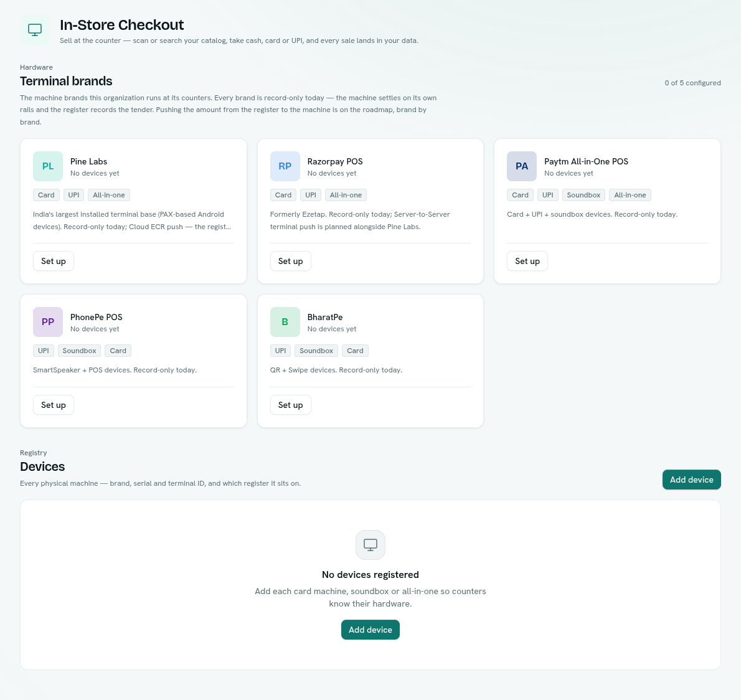Set up the BharatPe terminal

(x=291, y=405)
